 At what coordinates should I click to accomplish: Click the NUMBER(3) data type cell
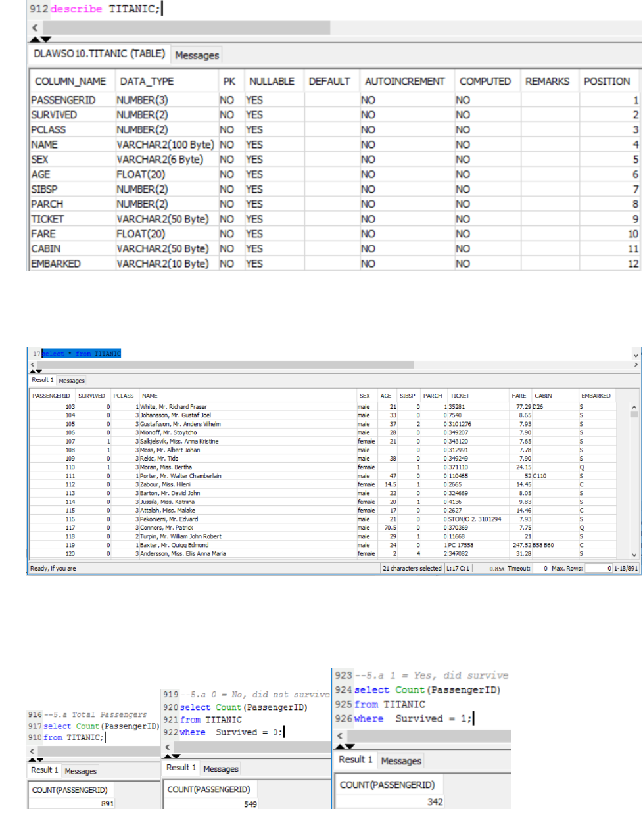pyautogui.click(x=143, y=100)
